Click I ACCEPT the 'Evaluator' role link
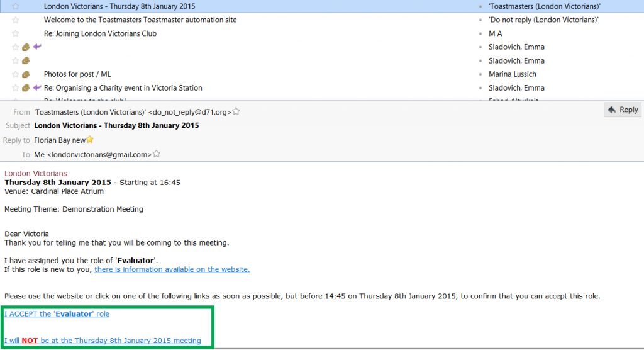This screenshot has height=350, width=644. pos(57,314)
